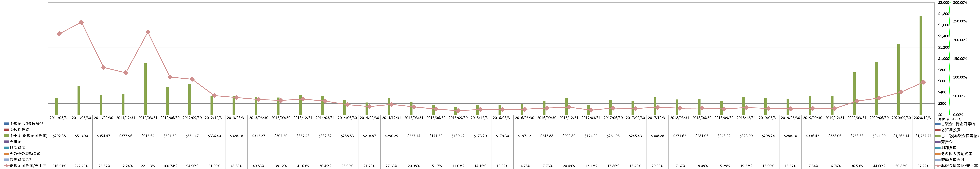Select the green bar for 2012/03/31
The width and height of the screenshot is (980, 169).
coord(145,89)
